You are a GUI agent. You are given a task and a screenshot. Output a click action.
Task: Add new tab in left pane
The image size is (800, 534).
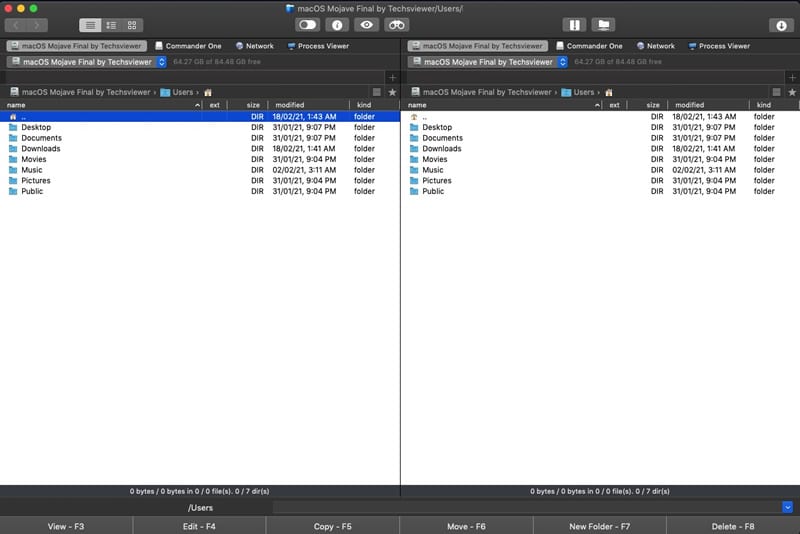click(392, 78)
